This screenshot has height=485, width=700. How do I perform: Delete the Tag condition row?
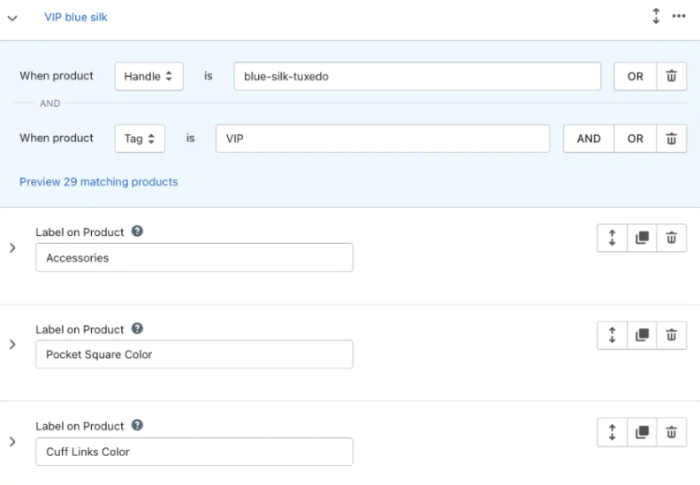coord(672,139)
